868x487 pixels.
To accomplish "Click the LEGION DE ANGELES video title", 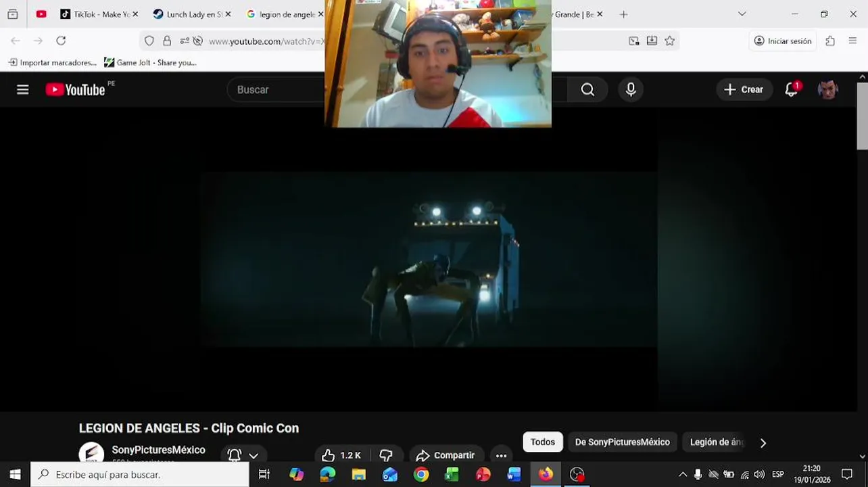I will (x=189, y=428).
